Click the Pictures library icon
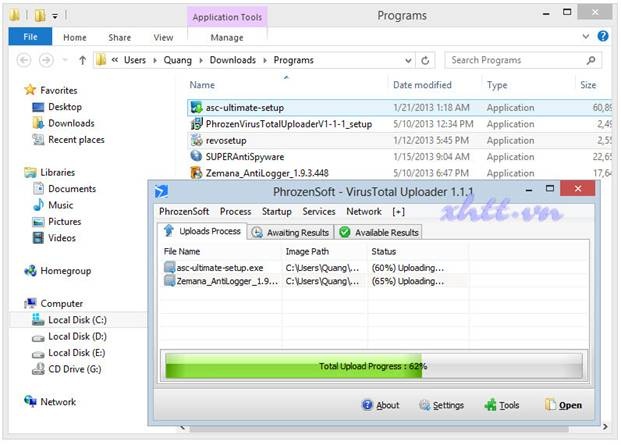The height and width of the screenshot is (445, 621). click(x=38, y=221)
